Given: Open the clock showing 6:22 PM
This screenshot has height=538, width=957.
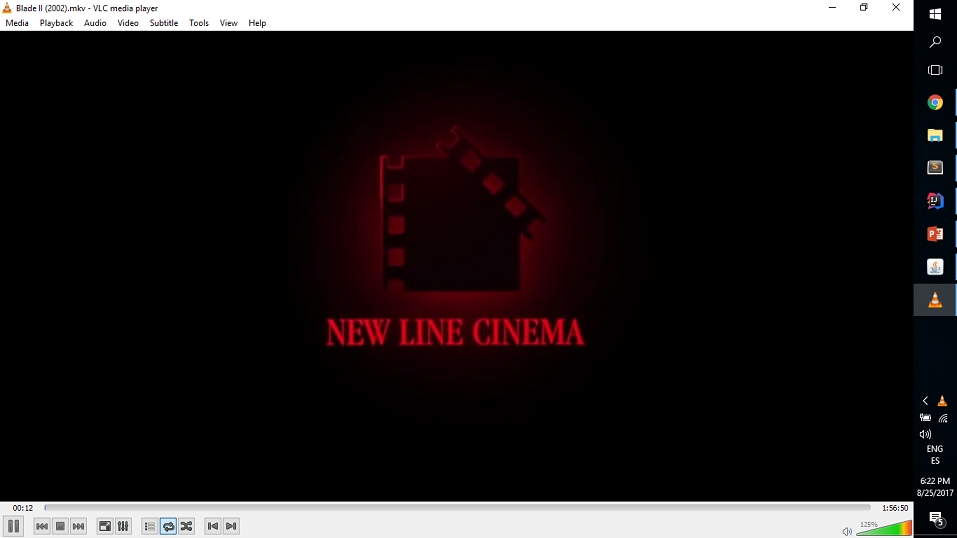Looking at the screenshot, I should [935, 487].
